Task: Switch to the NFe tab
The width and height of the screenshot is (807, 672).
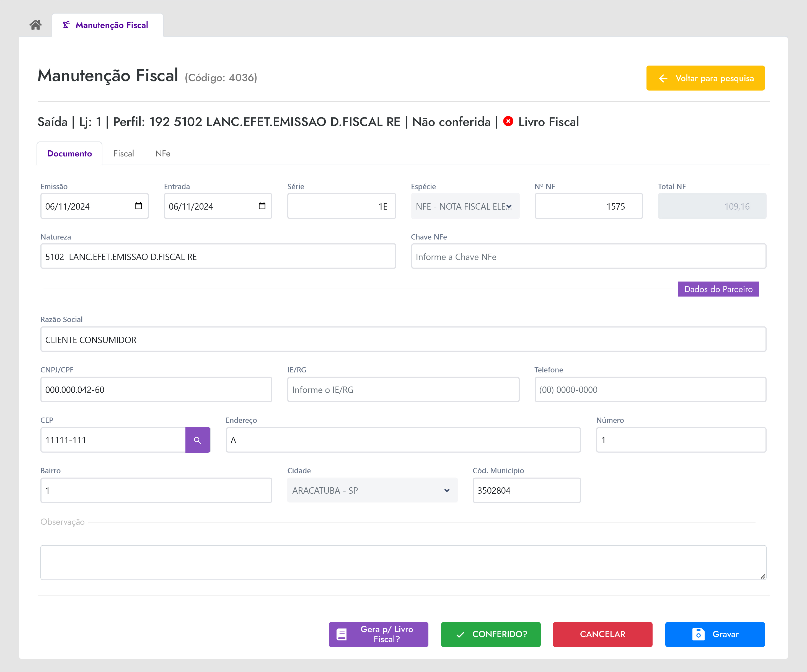Action: tap(162, 153)
